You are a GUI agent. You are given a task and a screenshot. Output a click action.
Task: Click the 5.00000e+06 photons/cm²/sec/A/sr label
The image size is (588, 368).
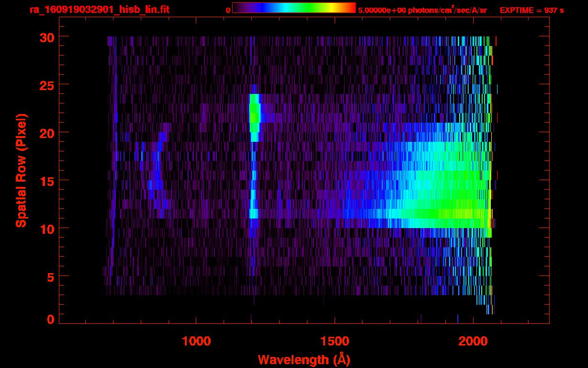(x=423, y=10)
